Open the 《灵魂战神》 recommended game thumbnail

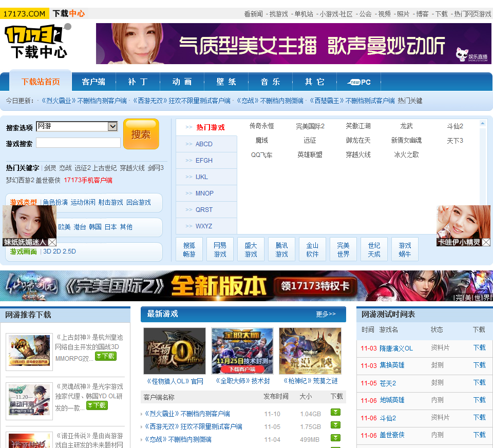pyautogui.click(x=29, y=401)
